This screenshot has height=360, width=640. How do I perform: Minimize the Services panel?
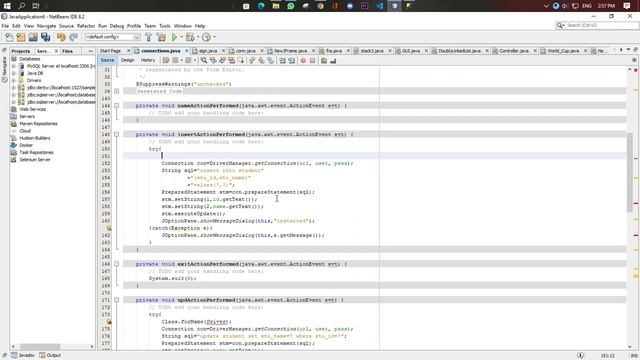click(91, 51)
